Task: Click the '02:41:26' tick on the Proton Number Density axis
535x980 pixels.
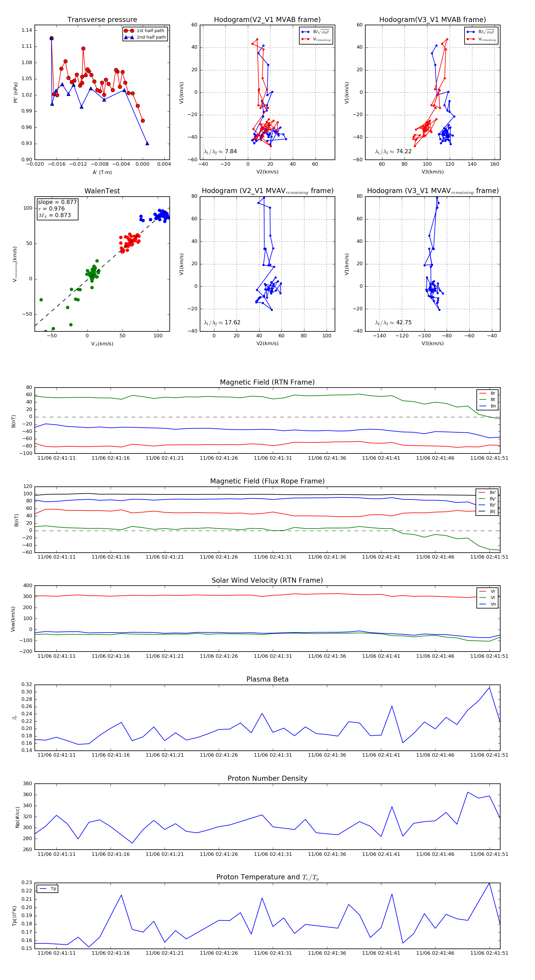Action: (218, 854)
